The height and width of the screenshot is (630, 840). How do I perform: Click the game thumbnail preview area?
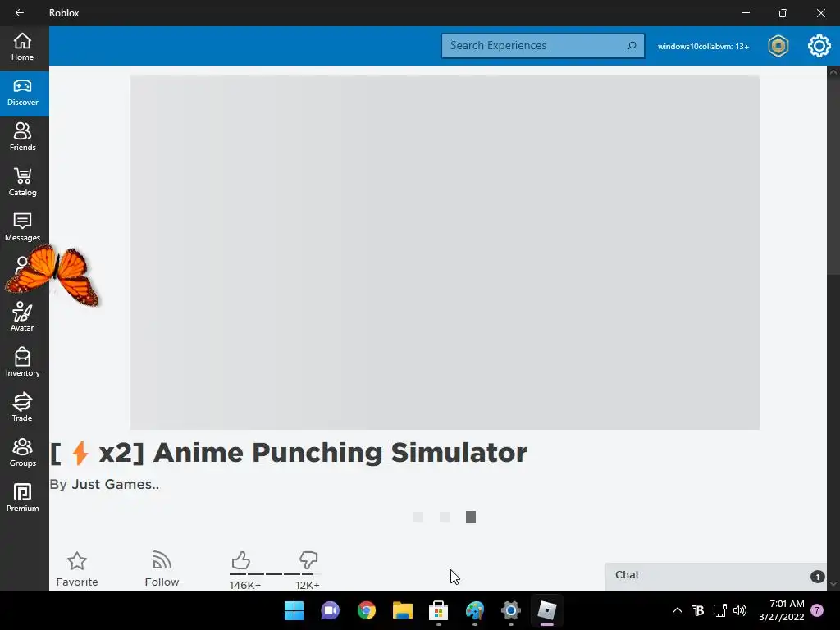pyautogui.click(x=445, y=253)
